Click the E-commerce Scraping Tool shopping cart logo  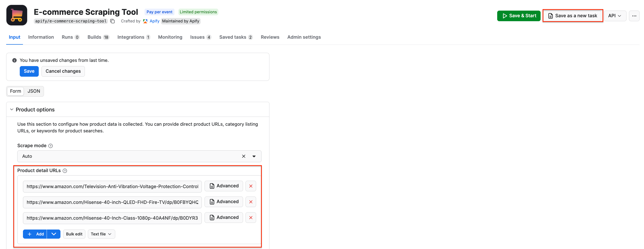17,15
